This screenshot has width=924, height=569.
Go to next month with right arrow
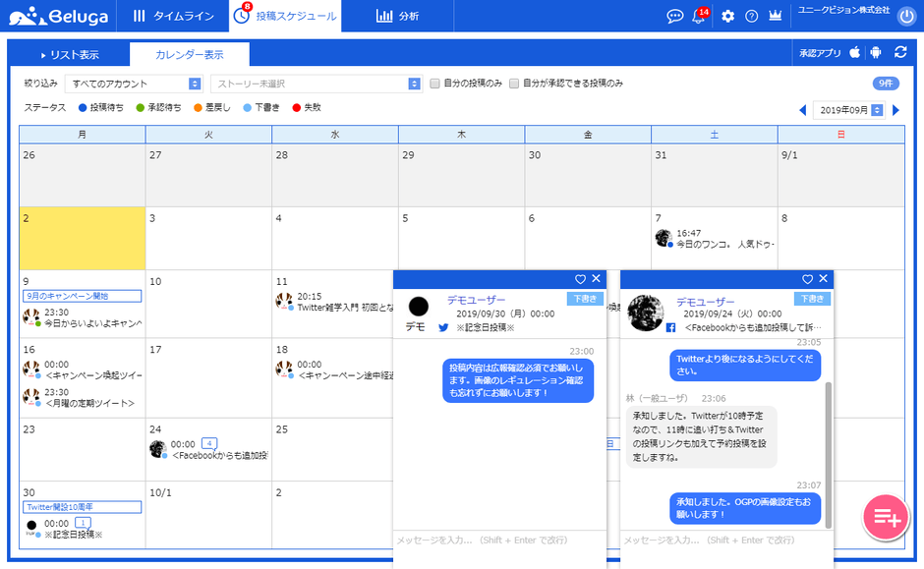pos(895,110)
